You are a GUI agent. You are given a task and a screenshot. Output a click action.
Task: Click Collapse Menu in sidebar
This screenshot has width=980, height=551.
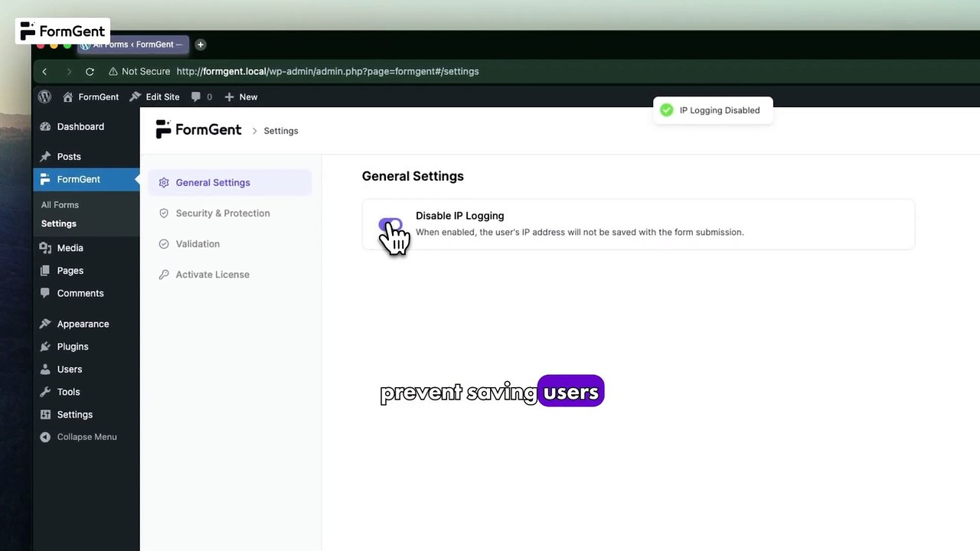click(86, 437)
